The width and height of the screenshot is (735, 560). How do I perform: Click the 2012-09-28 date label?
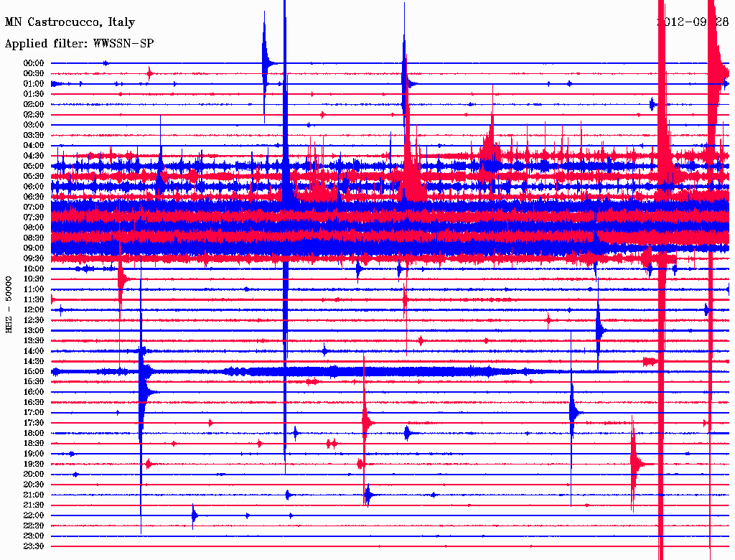pos(693,22)
